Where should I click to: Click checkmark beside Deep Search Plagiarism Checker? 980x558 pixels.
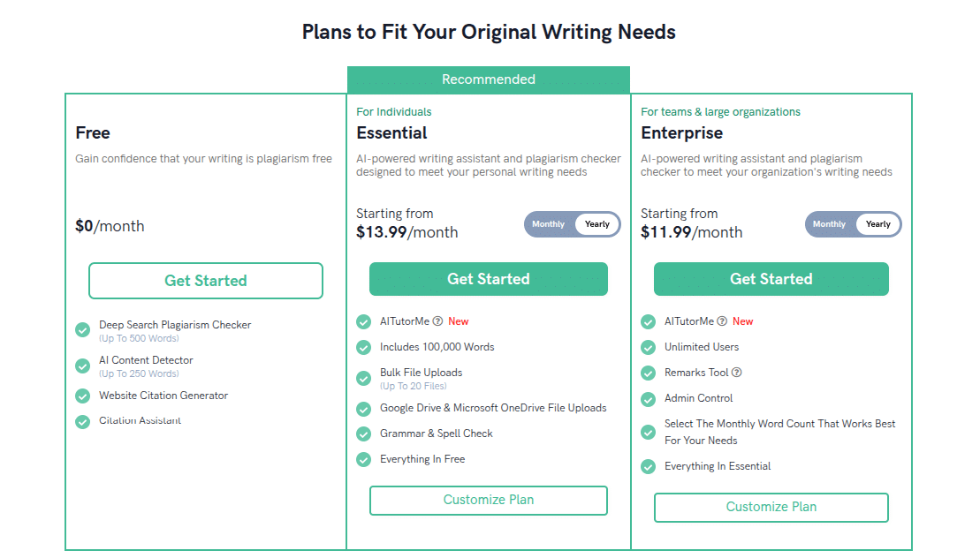point(82,329)
